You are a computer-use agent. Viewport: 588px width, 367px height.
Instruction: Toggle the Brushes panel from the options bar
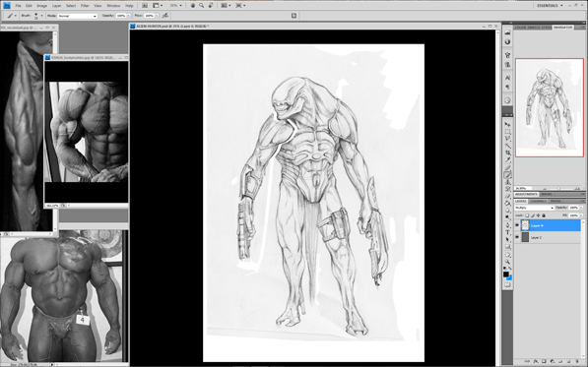[294, 16]
